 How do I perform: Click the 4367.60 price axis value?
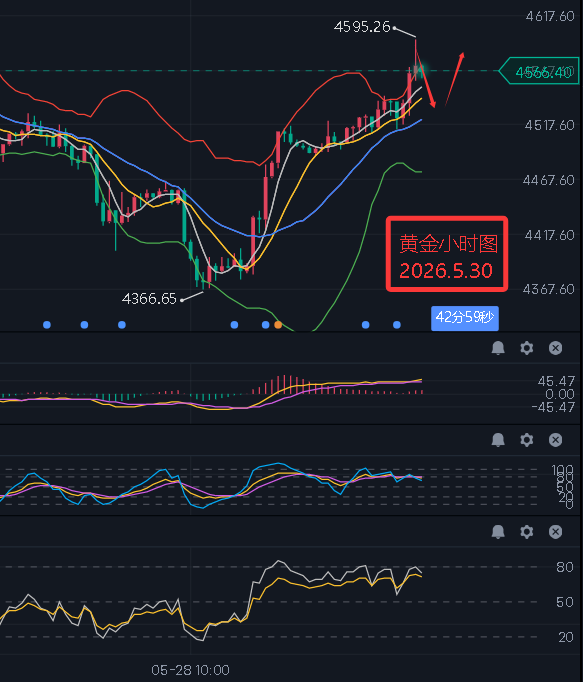click(x=549, y=289)
